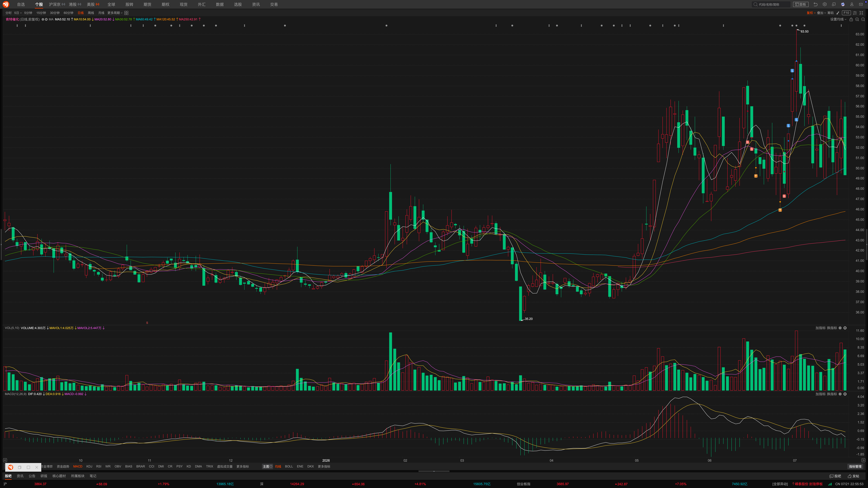Open the 交易 trading menu
The width and height of the screenshot is (868, 488).
click(x=274, y=4)
